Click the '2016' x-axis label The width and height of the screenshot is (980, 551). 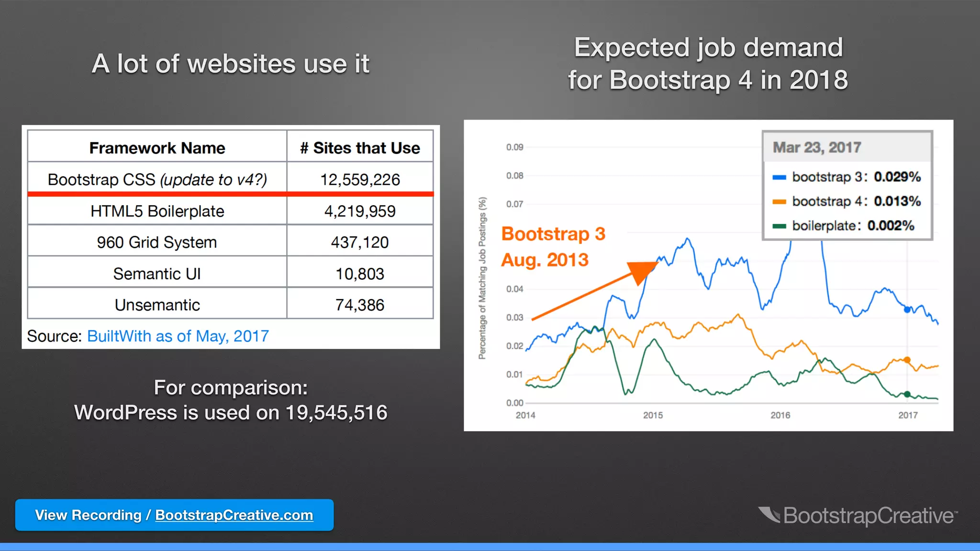[780, 415]
